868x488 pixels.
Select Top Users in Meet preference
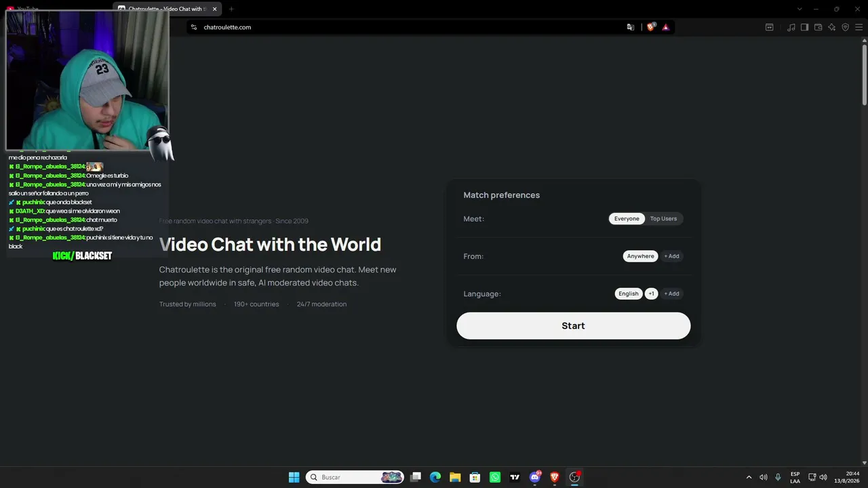pyautogui.click(x=663, y=219)
